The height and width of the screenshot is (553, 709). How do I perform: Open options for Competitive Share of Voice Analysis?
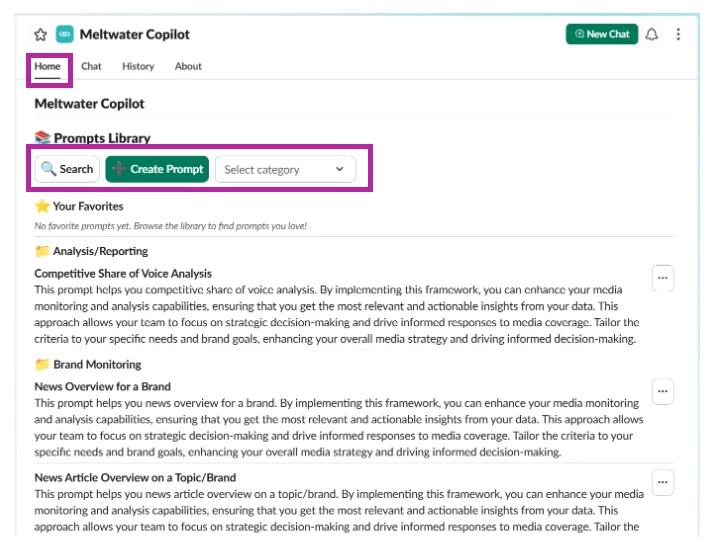coord(662,278)
